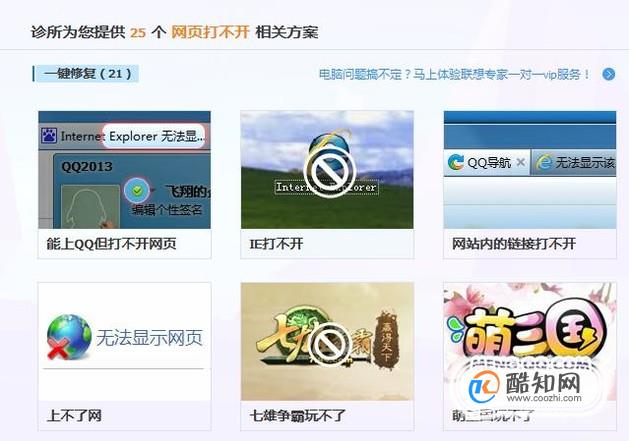Click the 七雄争霸玩不了 caption
The width and height of the screenshot is (629, 441).
tap(297, 416)
